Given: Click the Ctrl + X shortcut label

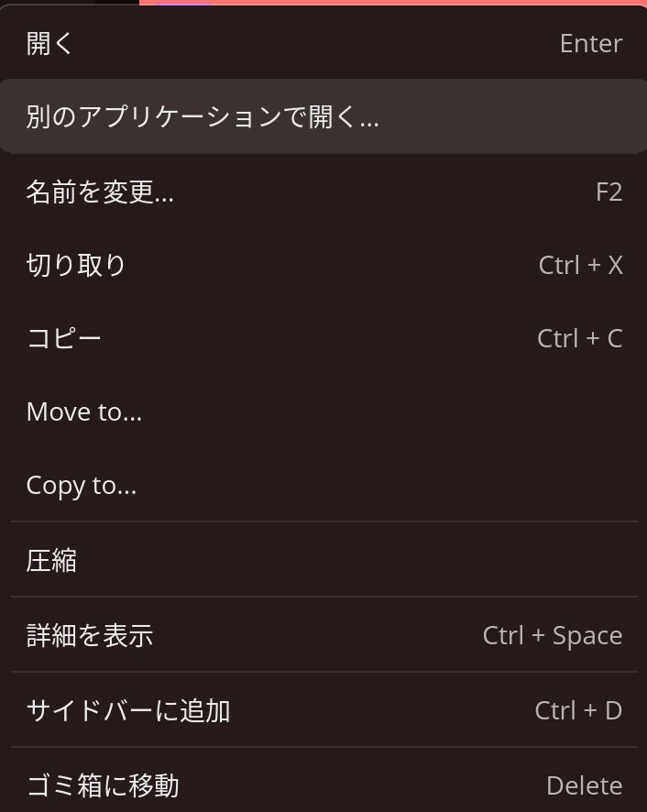Looking at the screenshot, I should [580, 265].
